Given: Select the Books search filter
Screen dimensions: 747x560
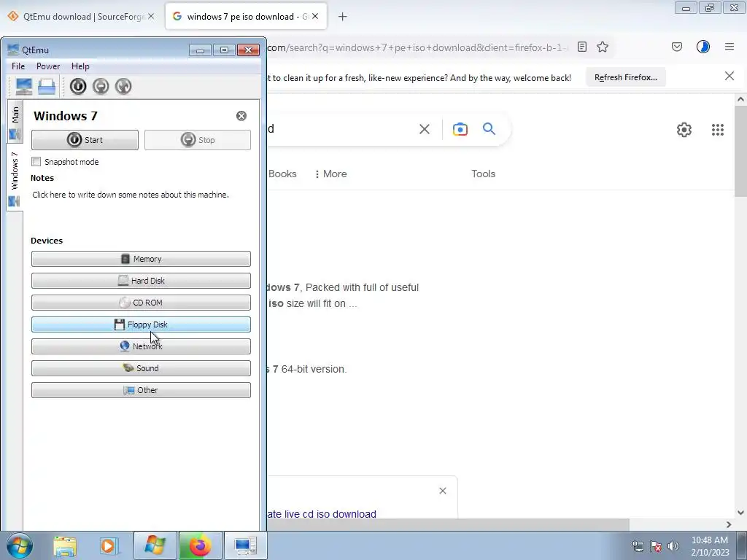Looking at the screenshot, I should point(282,174).
